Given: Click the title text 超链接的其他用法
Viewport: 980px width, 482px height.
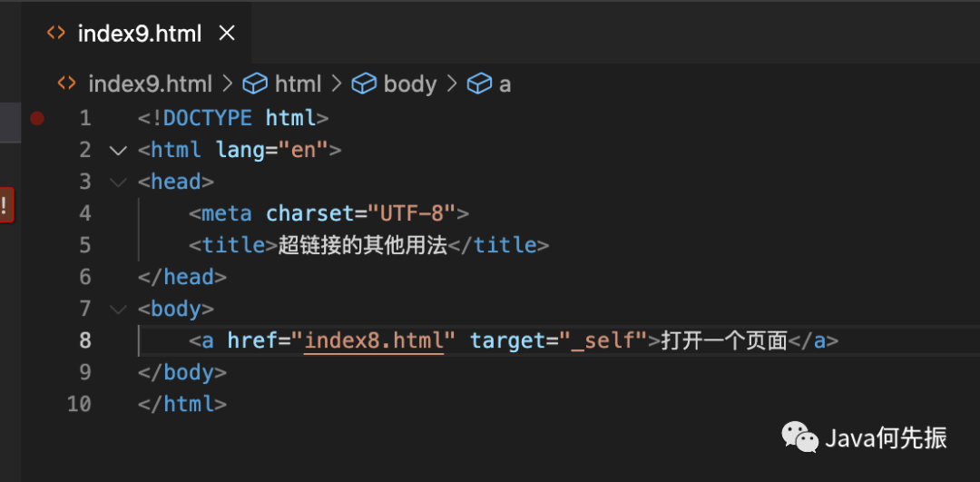Looking at the screenshot, I should [363, 245].
